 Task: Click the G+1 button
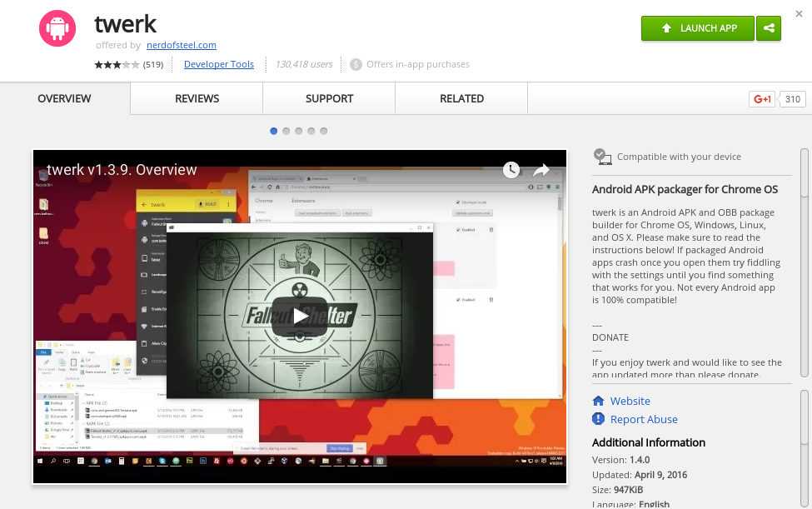(762, 99)
